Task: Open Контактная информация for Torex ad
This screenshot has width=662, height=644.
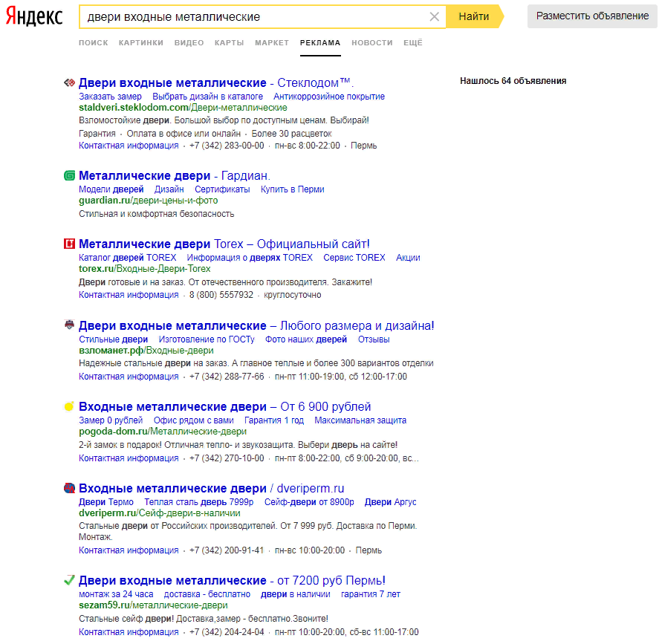Action: 129,295
